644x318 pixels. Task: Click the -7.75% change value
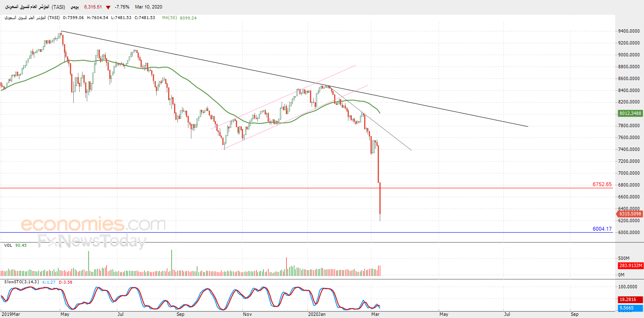coord(122,7)
